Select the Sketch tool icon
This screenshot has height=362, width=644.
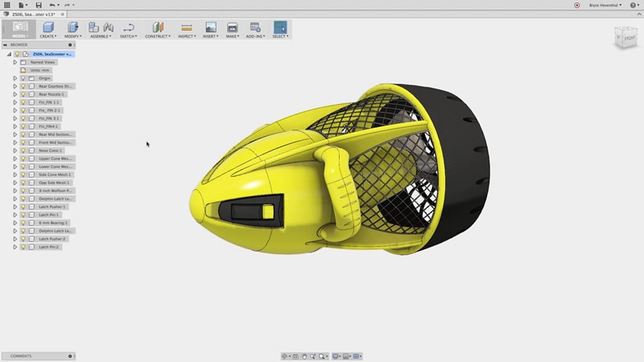pos(129,27)
